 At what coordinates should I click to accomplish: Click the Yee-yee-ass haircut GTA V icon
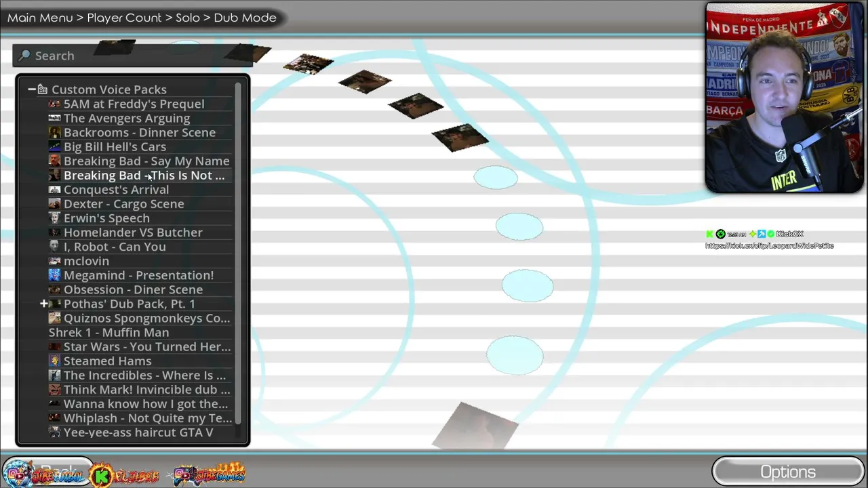coord(54,432)
